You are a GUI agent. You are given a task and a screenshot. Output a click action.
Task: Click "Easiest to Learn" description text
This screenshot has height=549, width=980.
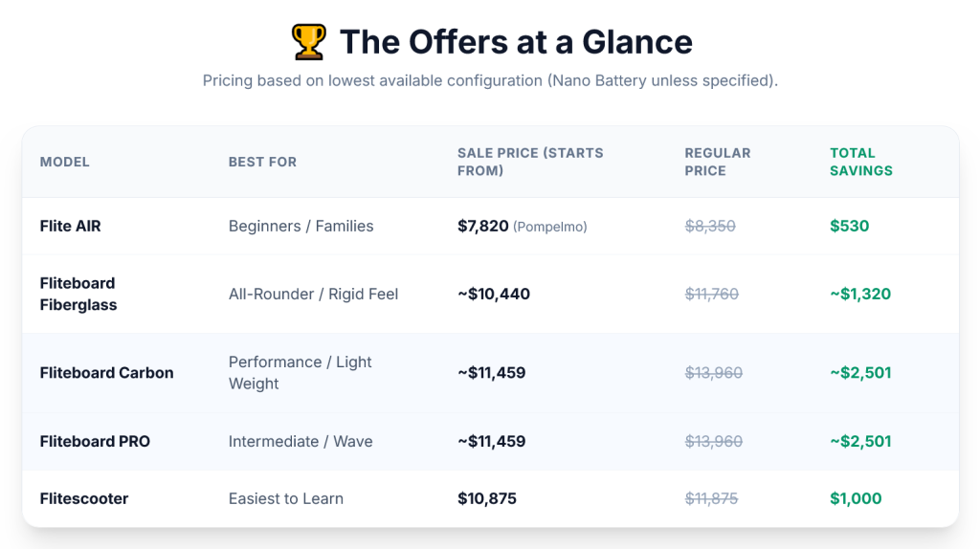coord(285,498)
